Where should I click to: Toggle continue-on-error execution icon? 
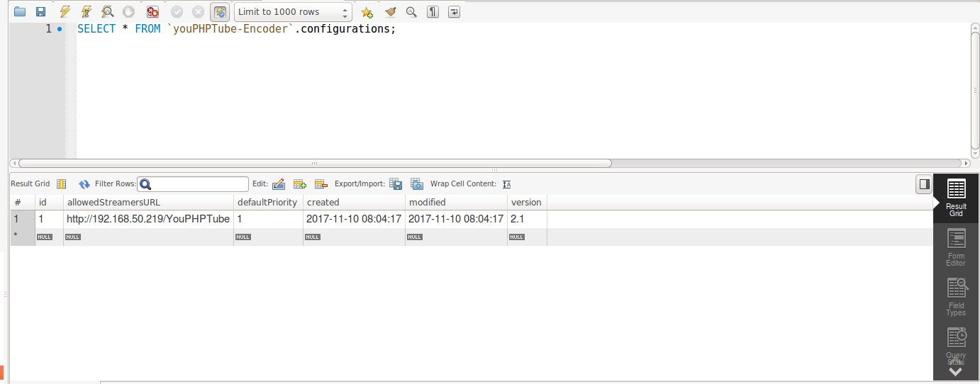pyautogui.click(x=152, y=11)
